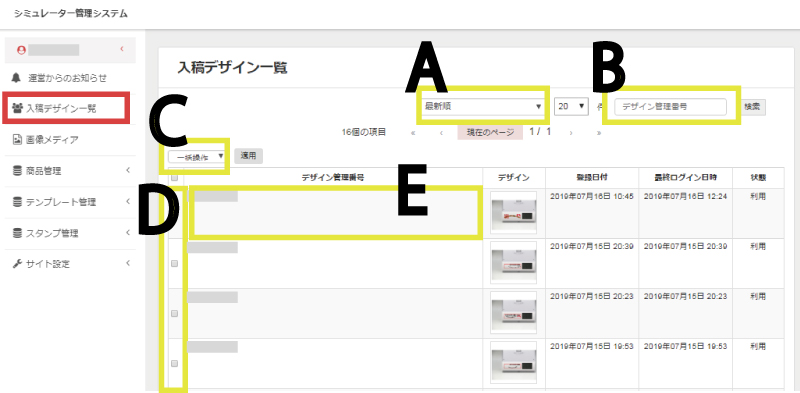
Task: Open the 一括操作 bulk action dropdown
Action: 197,156
